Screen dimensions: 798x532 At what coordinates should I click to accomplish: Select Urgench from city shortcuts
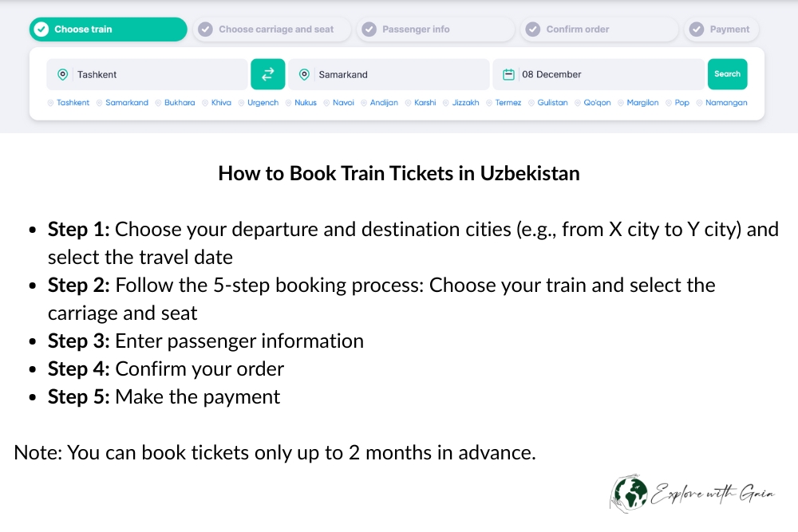tap(263, 103)
